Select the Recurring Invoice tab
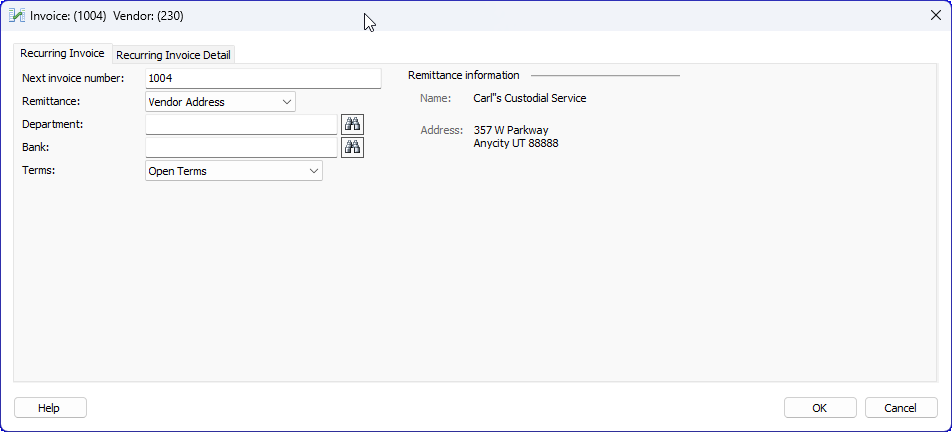The width and height of the screenshot is (952, 432). tap(62, 54)
